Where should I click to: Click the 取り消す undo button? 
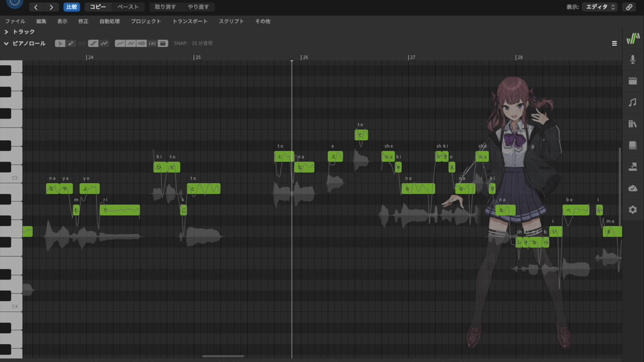click(165, 7)
